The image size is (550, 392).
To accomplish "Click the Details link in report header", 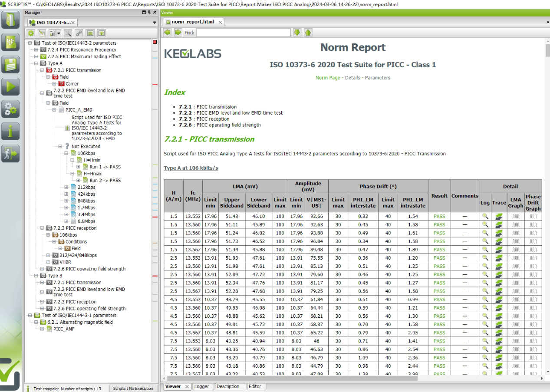I will click(352, 78).
